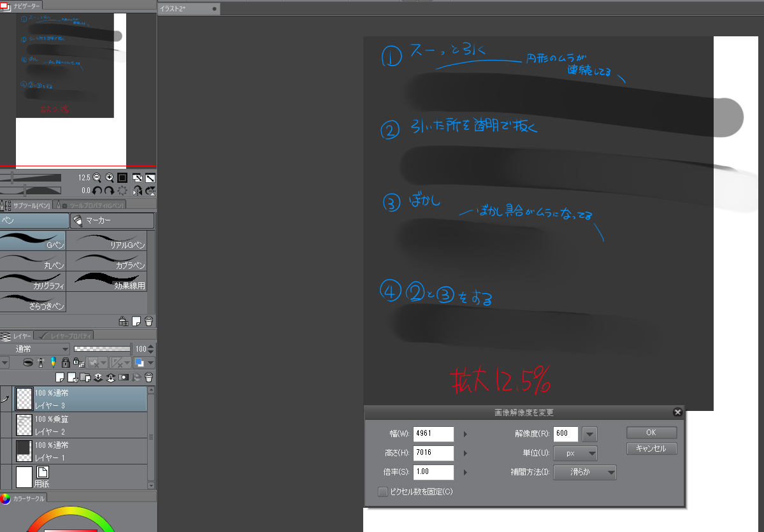Click the navigator rotation slider
This screenshot has height=532, width=764.
31,191
